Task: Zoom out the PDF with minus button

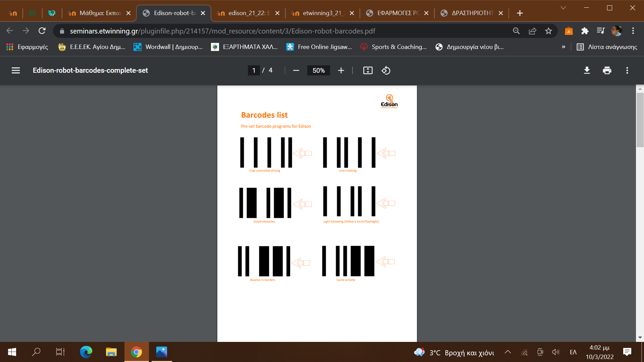Action: (x=296, y=70)
